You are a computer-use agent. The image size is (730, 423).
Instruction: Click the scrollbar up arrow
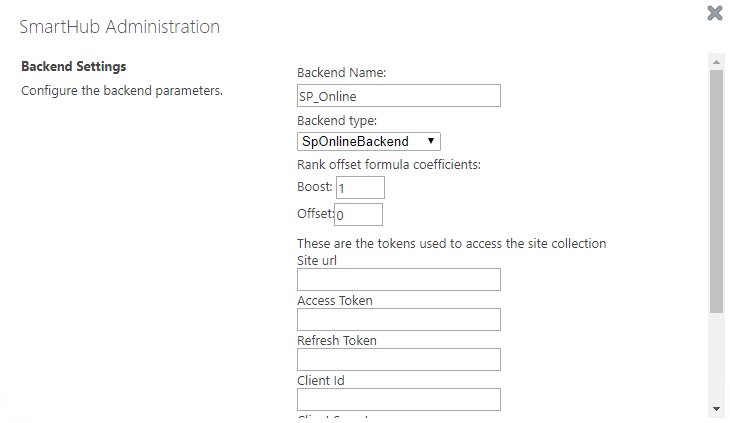tap(715, 62)
